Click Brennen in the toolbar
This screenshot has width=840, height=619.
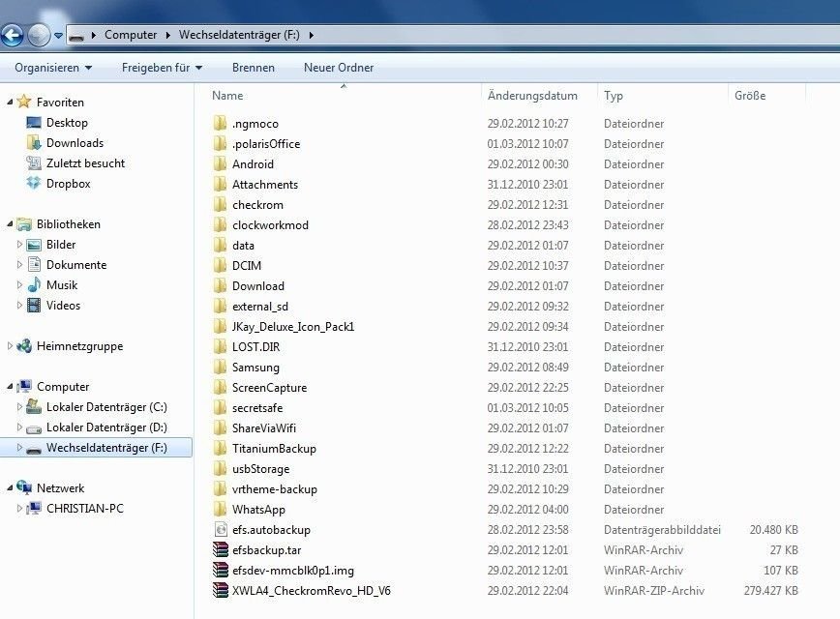(254, 68)
